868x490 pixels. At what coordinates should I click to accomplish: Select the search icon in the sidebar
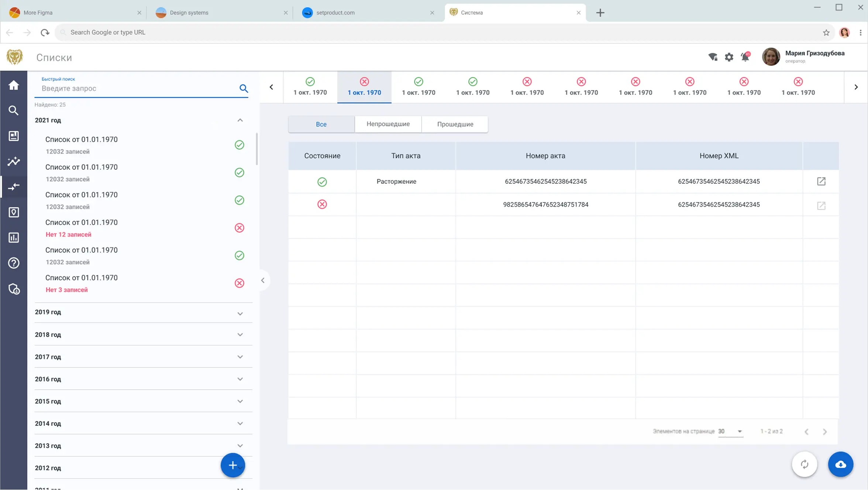14,110
